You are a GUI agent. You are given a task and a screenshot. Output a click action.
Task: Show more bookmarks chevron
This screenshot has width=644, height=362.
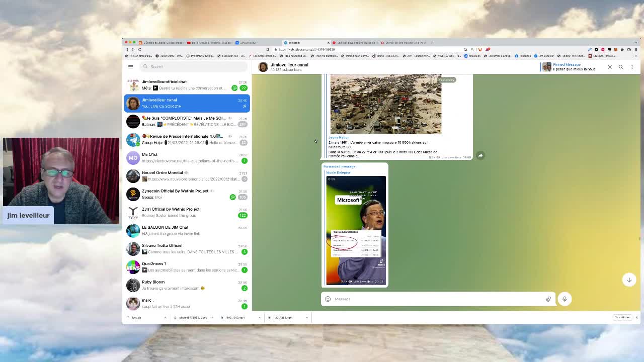636,56
